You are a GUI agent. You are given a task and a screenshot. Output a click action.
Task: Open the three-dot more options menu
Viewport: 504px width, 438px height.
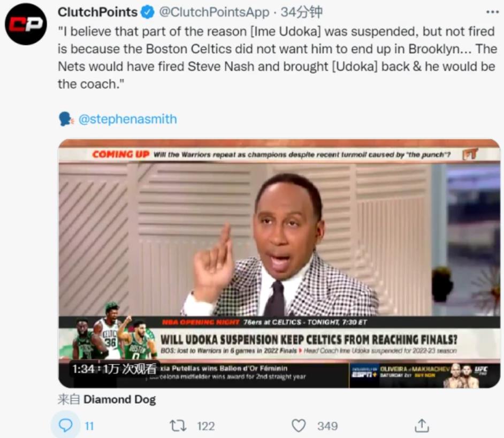(491, 12)
